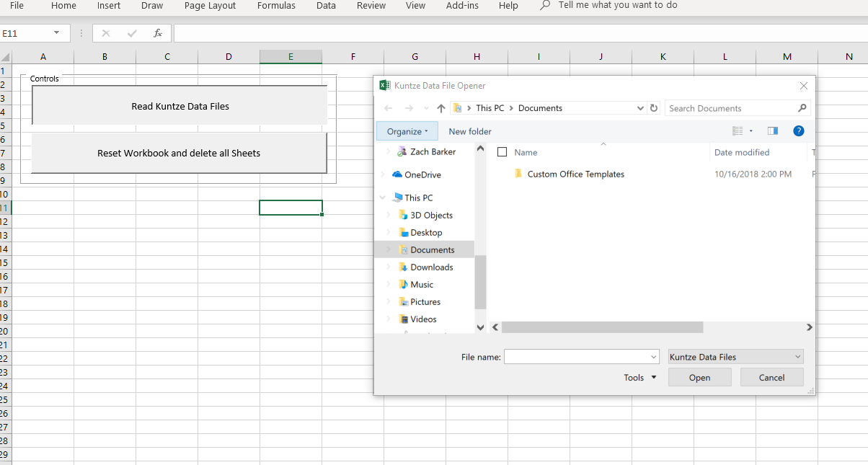Screen dimensions: 868x465
Task: Refresh the Documents folder listing
Action: 654,108
